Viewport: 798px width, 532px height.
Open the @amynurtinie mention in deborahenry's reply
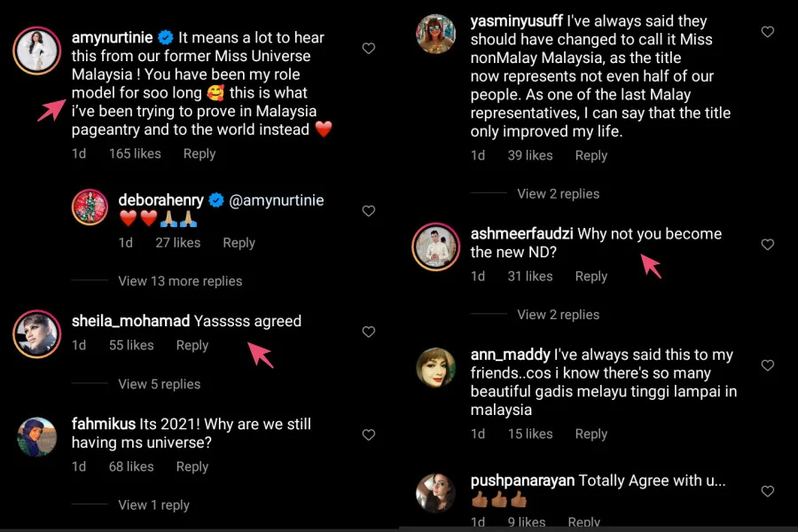point(277,200)
